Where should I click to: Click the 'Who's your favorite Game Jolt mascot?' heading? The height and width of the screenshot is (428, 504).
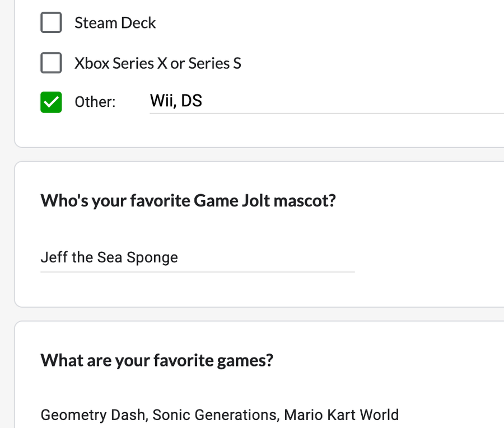coord(188,201)
